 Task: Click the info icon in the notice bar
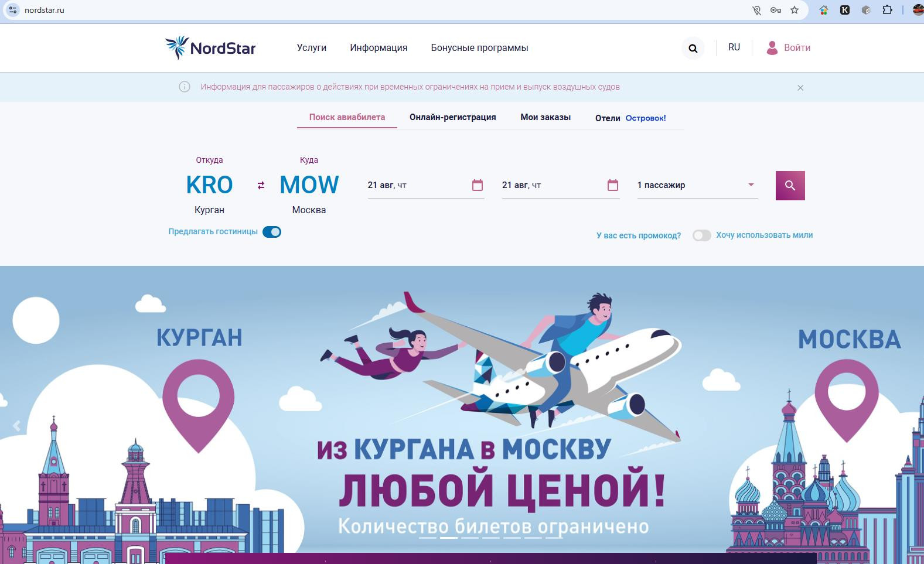coord(185,87)
